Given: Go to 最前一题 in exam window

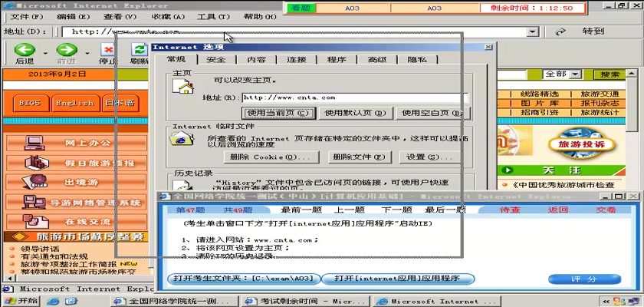Looking at the screenshot, I should tap(301, 210).
